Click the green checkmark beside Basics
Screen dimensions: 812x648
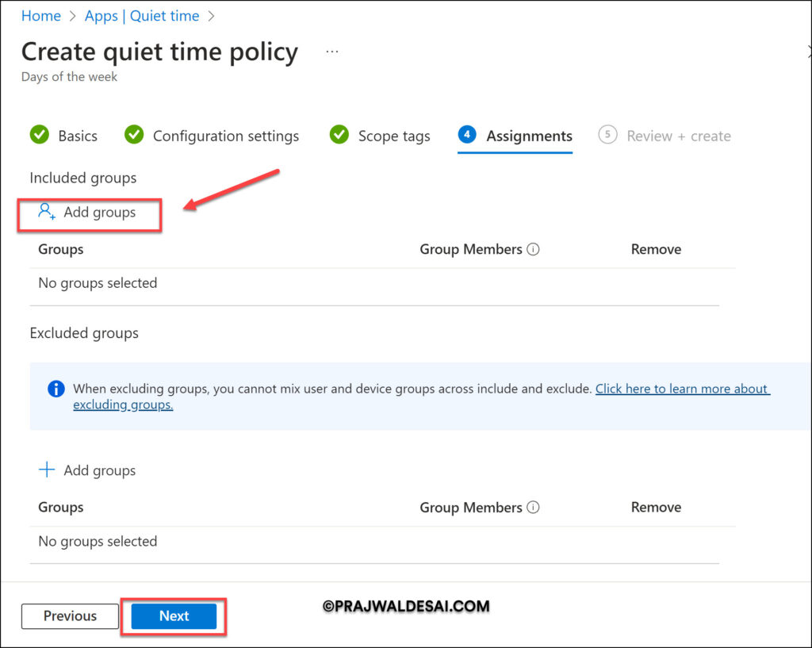click(40, 134)
